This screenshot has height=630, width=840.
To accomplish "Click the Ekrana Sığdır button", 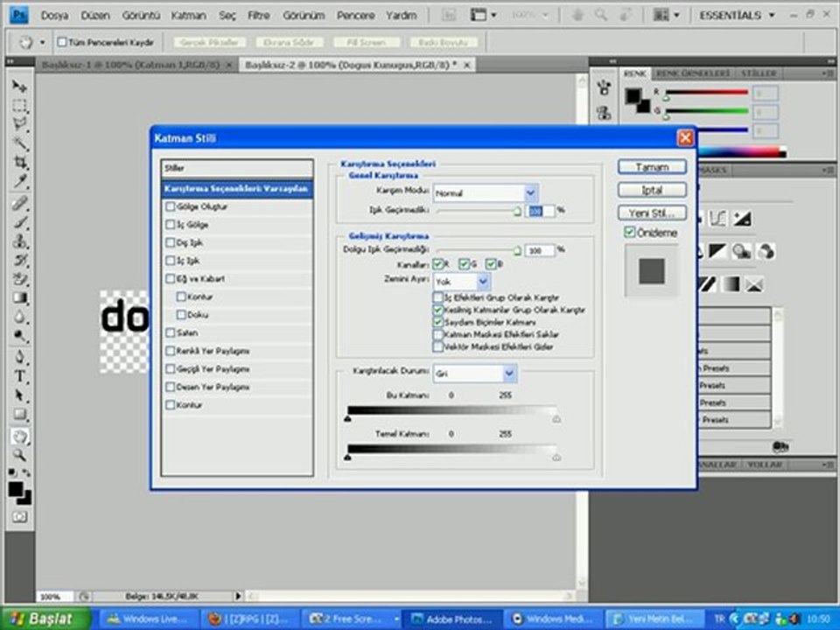I will (x=289, y=42).
